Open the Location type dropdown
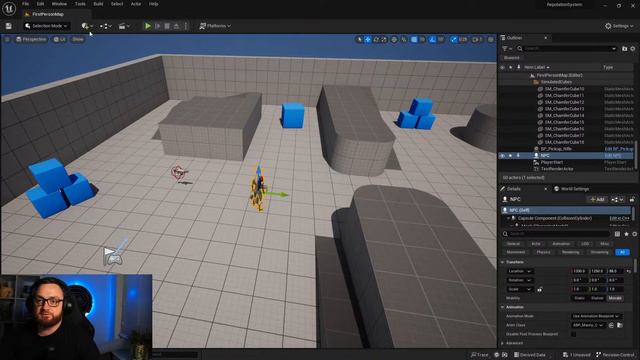Image resolution: width=640 pixels, height=360 pixels. click(x=519, y=271)
